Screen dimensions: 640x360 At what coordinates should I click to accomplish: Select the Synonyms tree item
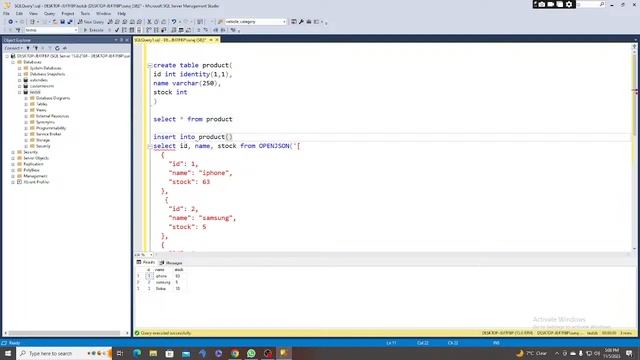point(45,122)
